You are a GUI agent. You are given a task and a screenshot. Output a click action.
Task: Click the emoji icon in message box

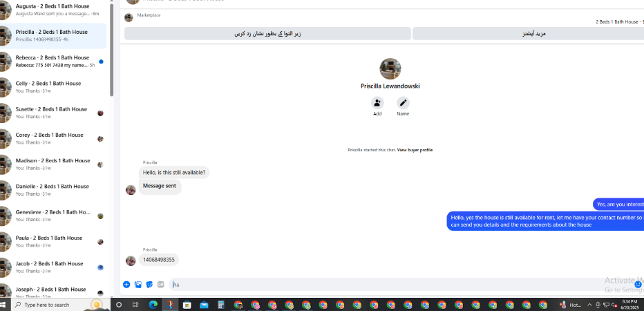[x=638, y=284]
